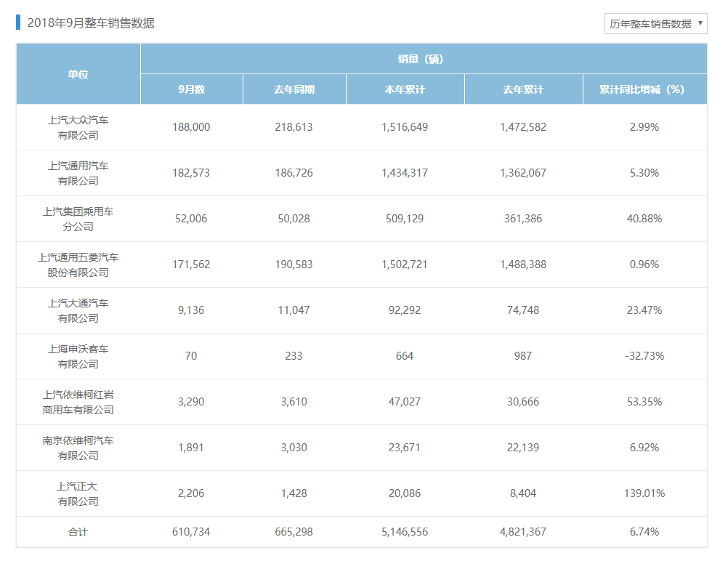Click the 218,613 cell
The width and height of the screenshot is (728, 561).
[x=294, y=127]
